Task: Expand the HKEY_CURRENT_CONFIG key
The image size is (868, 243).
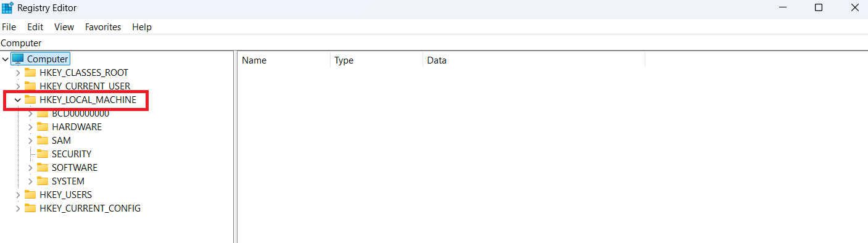Action: (x=18, y=208)
